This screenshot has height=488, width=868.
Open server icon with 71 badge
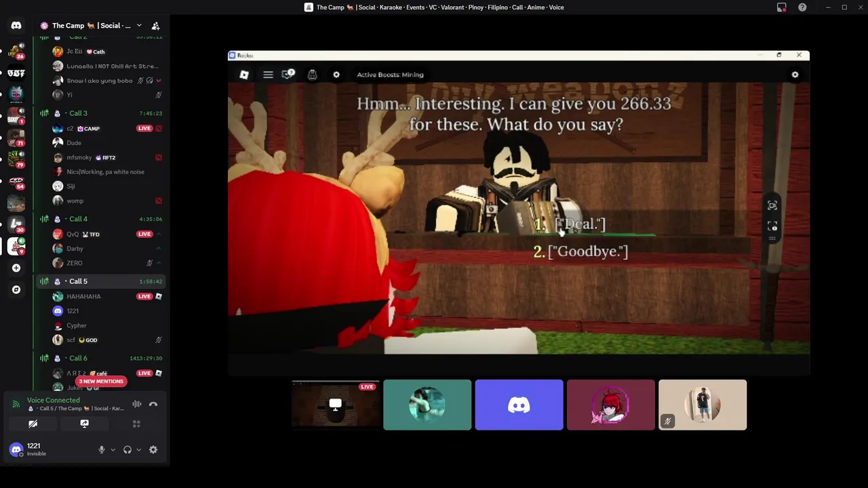16,138
